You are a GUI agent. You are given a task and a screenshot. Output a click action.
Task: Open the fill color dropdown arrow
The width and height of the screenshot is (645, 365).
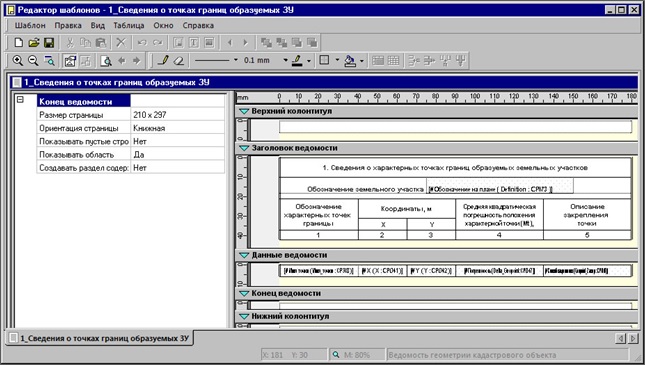point(362,61)
